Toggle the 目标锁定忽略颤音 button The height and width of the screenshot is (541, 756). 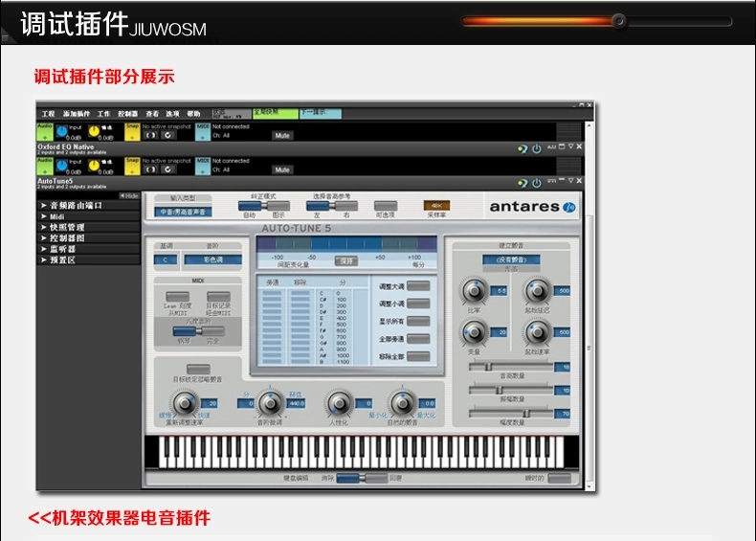(198, 370)
